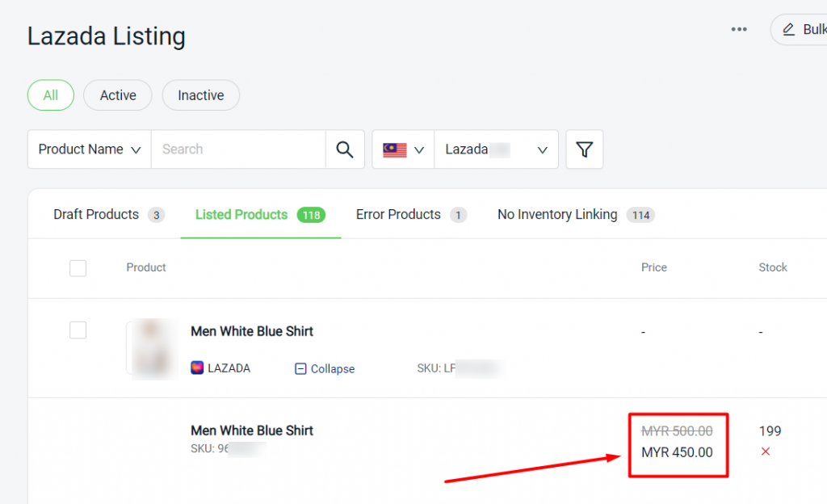Open the three-dot more options menu

pos(739,29)
